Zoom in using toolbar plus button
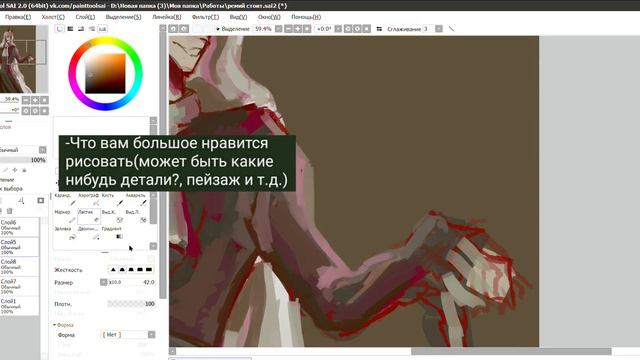The height and width of the screenshot is (360, 640). point(298,29)
